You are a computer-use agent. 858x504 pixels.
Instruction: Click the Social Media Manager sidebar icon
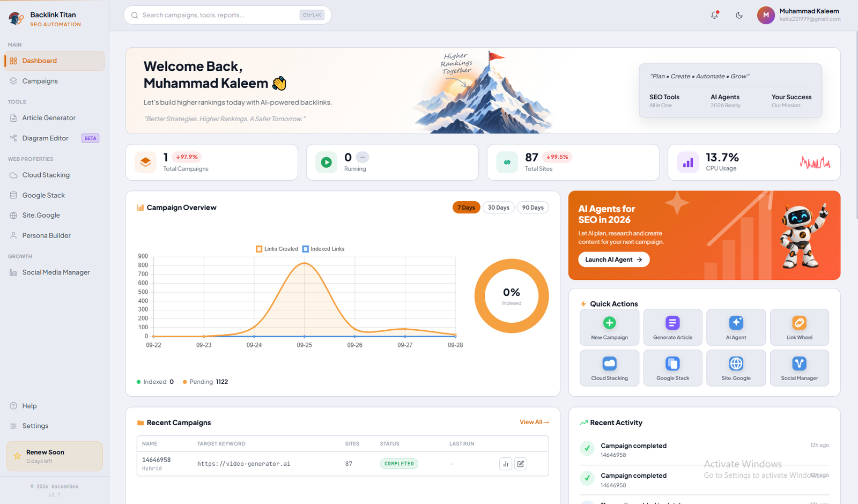(13, 272)
